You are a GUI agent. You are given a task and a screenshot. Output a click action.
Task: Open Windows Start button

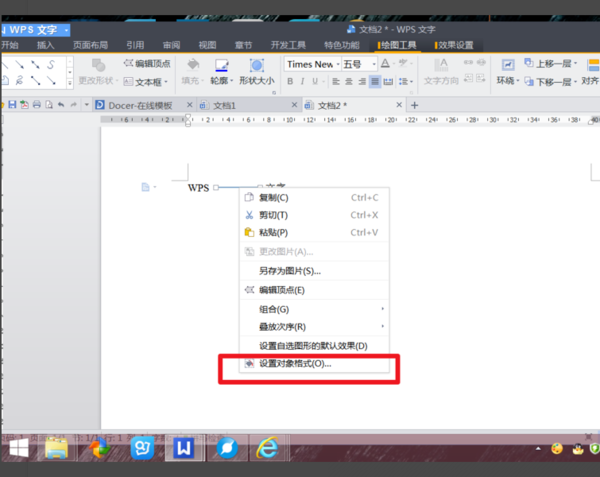point(19,448)
